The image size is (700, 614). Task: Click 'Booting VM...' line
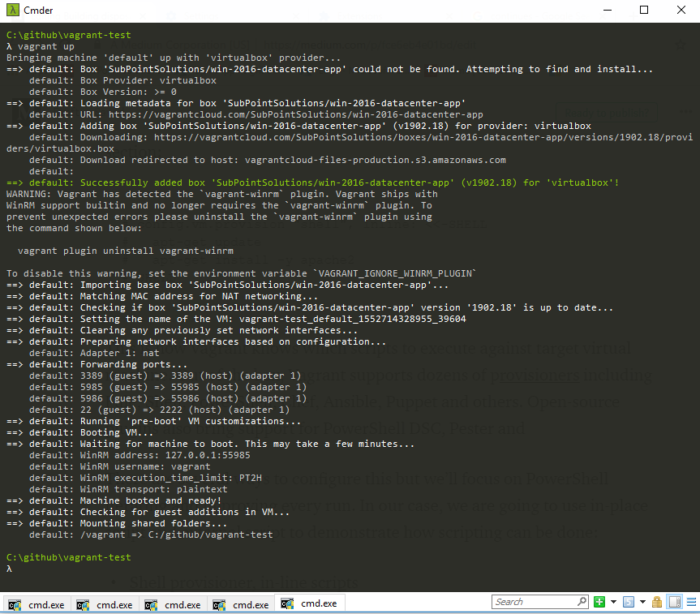79,432
